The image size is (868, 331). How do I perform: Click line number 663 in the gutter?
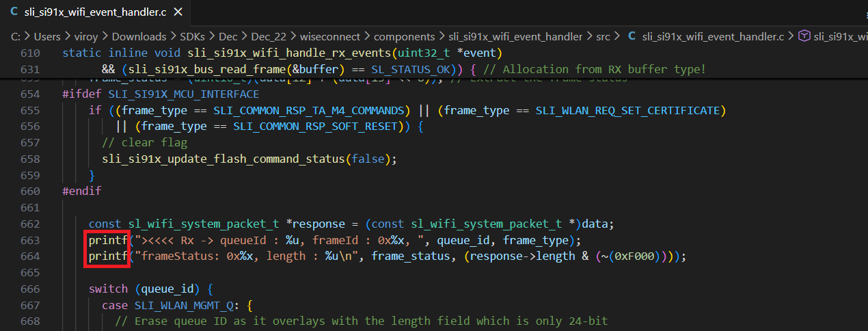(29, 240)
